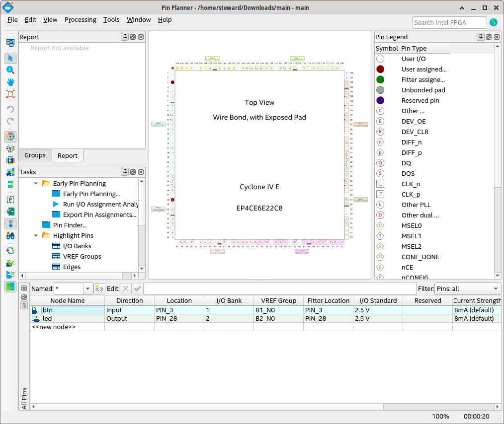The width and height of the screenshot is (504, 424).
Task: Open the Window menu
Action: [139, 19]
